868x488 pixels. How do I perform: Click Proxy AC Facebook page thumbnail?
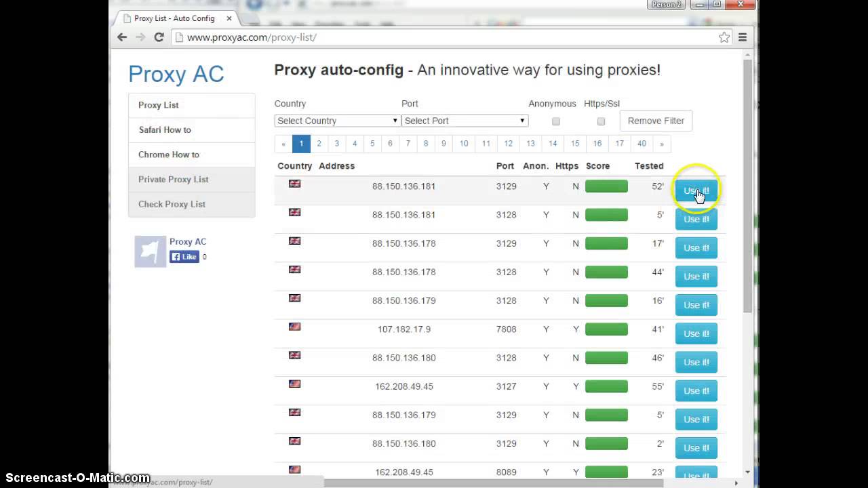coord(150,251)
